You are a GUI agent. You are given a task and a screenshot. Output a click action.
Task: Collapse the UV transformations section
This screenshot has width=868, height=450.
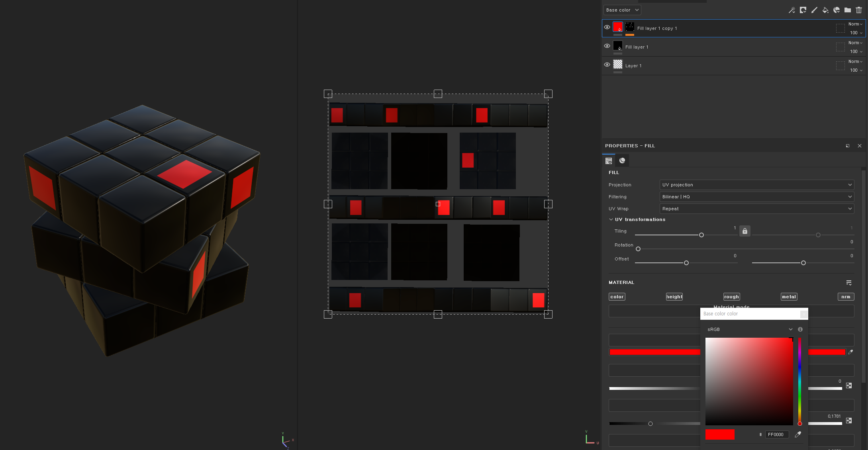pos(611,219)
